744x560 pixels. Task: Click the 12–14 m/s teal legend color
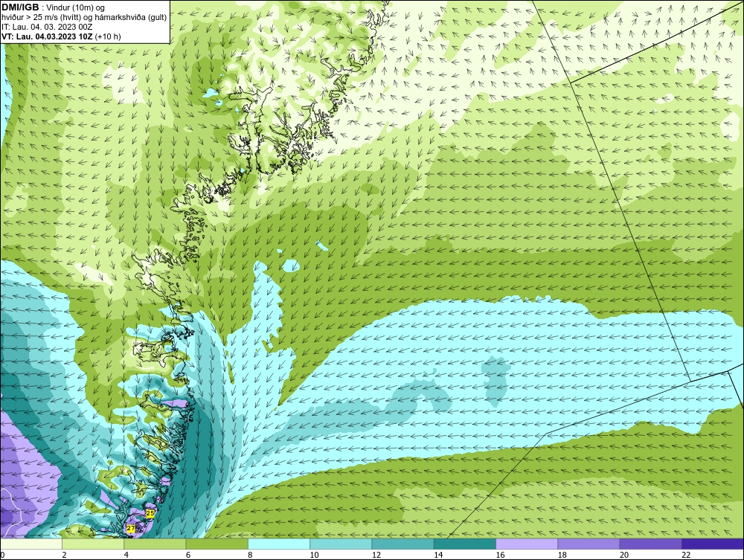pyautogui.click(x=403, y=544)
